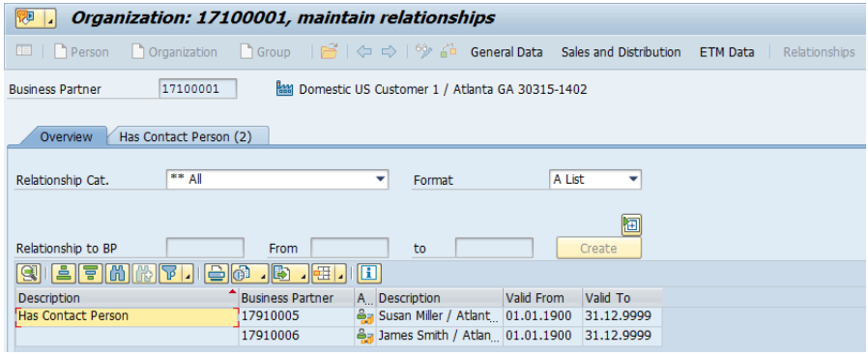
Task: Create a new Organization business partner
Action: [x=174, y=52]
